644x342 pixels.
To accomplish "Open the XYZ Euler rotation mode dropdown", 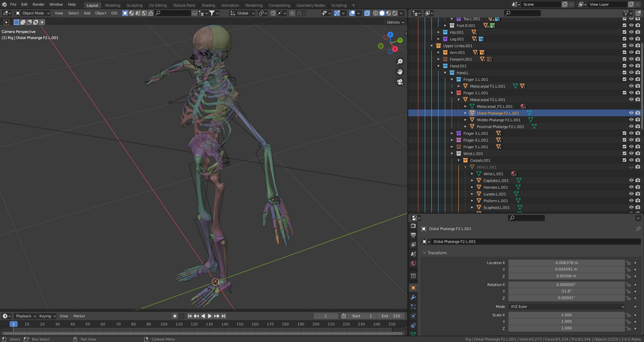I will point(566,307).
